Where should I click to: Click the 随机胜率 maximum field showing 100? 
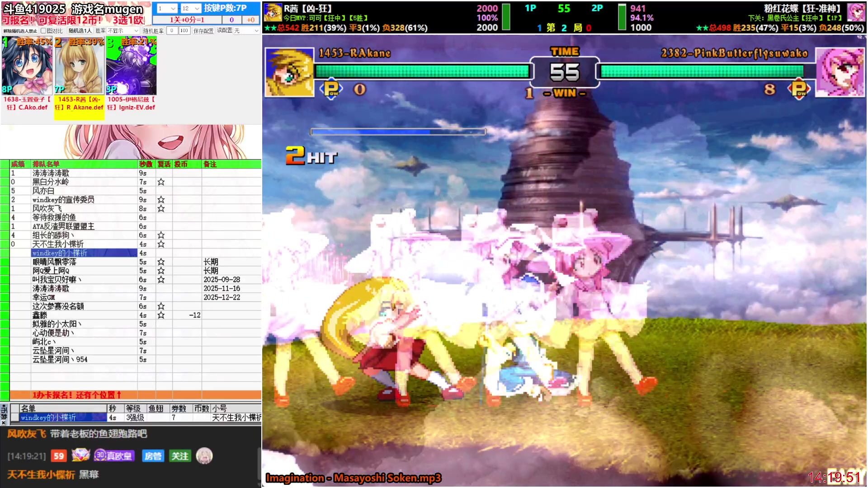[x=184, y=31]
